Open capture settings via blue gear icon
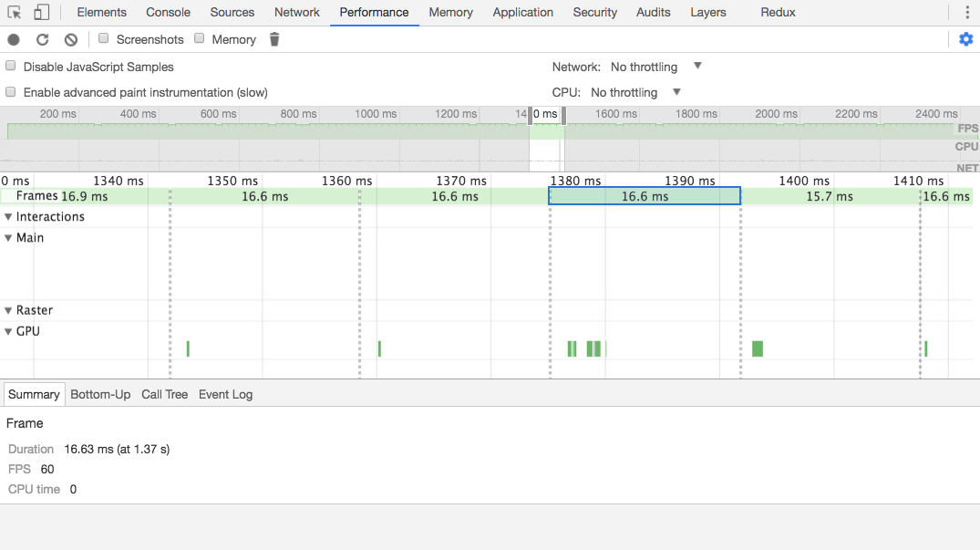Viewport: 980px width, 550px height. [x=965, y=39]
